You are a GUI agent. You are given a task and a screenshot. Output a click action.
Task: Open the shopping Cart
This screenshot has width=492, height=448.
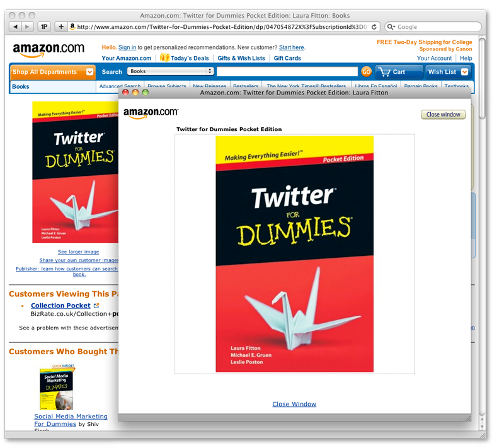point(399,72)
